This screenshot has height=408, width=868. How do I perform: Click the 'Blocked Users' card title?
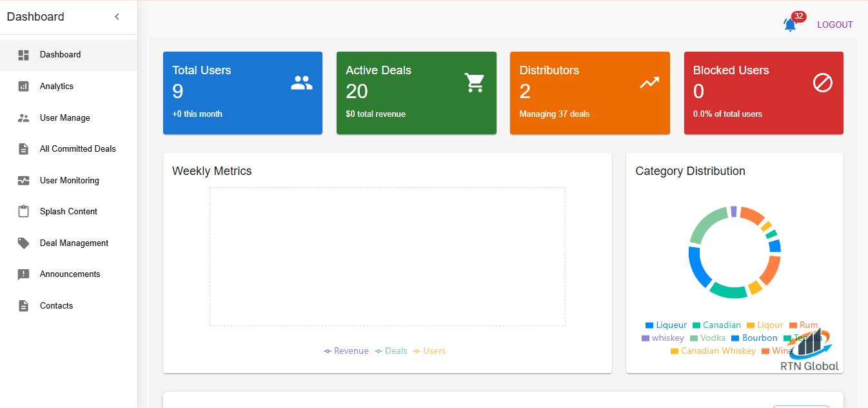(x=731, y=70)
